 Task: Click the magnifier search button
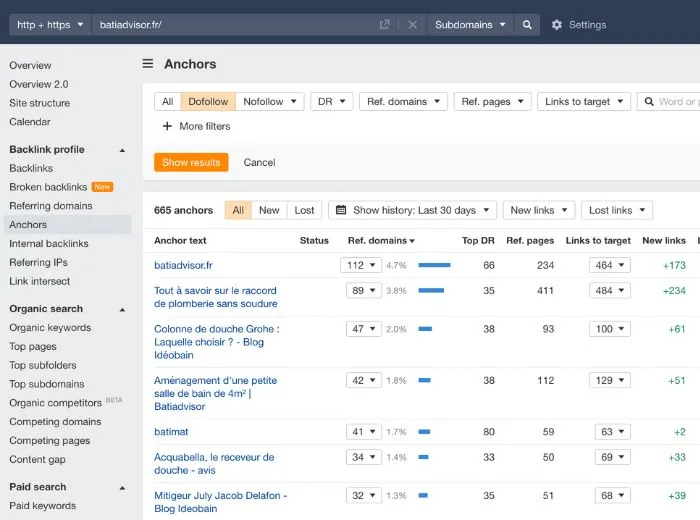[x=527, y=25]
